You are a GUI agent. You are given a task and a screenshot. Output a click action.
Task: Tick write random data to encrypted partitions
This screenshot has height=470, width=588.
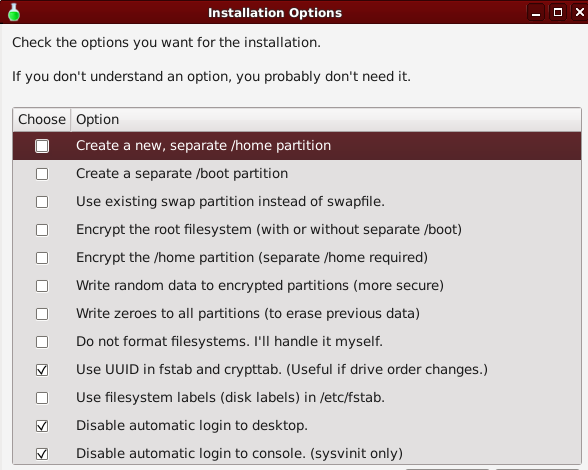click(42, 286)
